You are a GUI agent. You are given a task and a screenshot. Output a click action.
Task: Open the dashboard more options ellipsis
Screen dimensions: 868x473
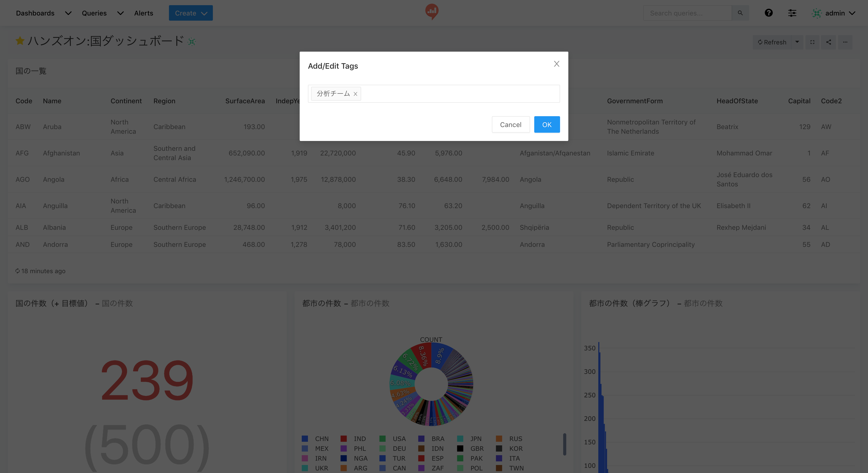845,42
